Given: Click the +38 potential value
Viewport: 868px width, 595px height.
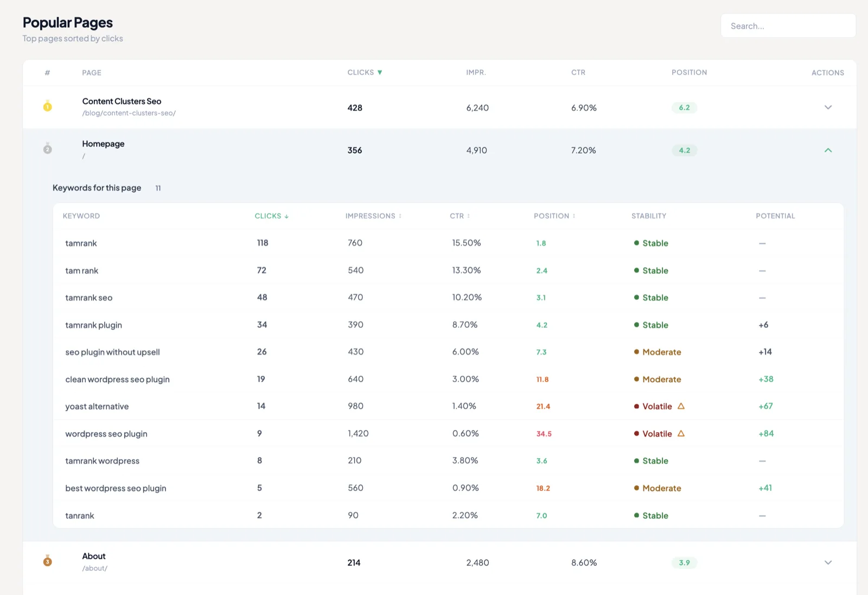Looking at the screenshot, I should pos(765,379).
